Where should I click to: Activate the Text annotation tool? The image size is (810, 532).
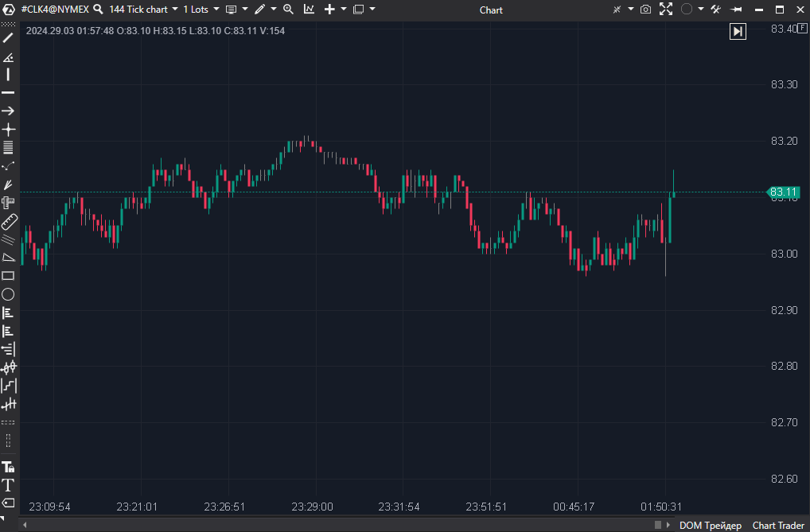point(9,484)
